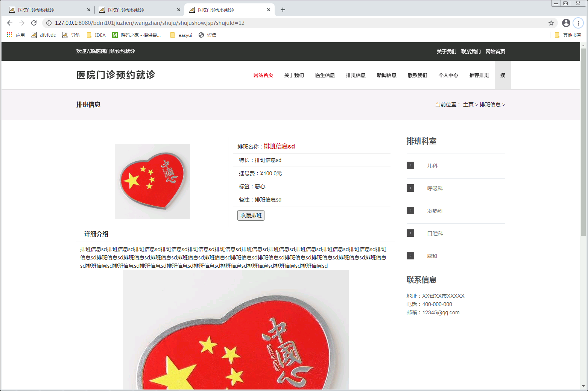Go back with the browser back arrow
Screen dimensions: 588x391
[10, 23]
